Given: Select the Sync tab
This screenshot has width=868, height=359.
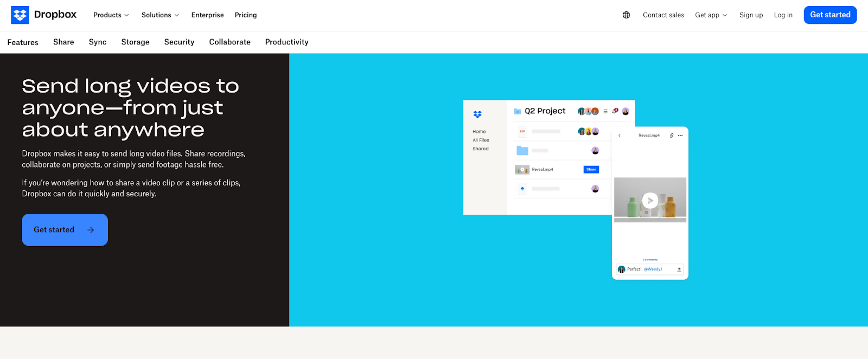Looking at the screenshot, I should pos(98,42).
